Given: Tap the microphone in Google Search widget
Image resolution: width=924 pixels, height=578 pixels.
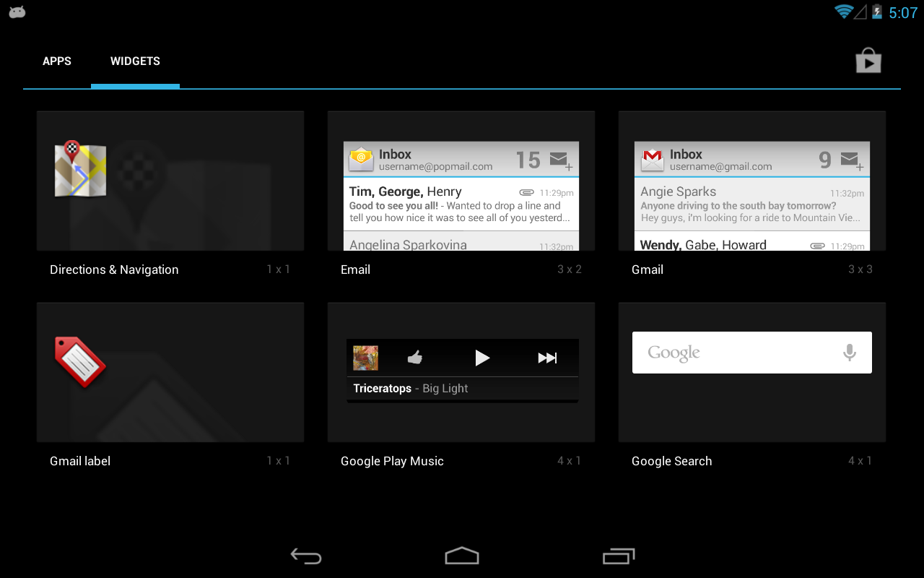Looking at the screenshot, I should click(x=850, y=353).
